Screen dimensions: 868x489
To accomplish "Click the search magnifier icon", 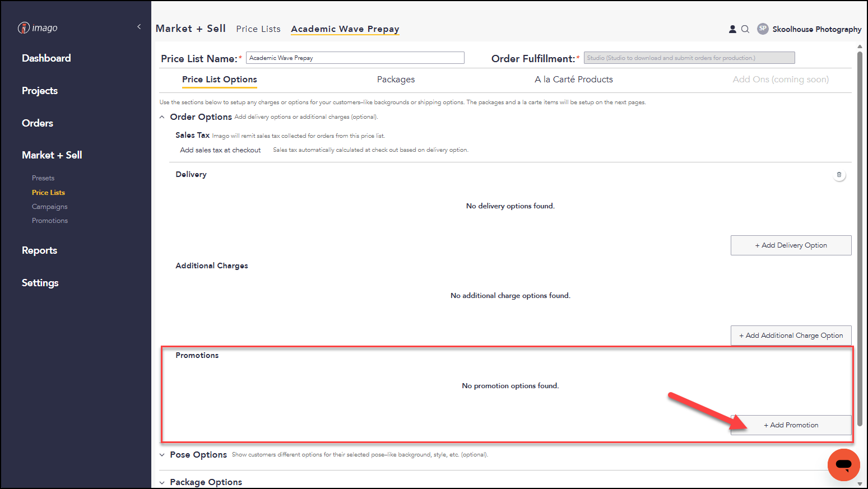I will [745, 29].
